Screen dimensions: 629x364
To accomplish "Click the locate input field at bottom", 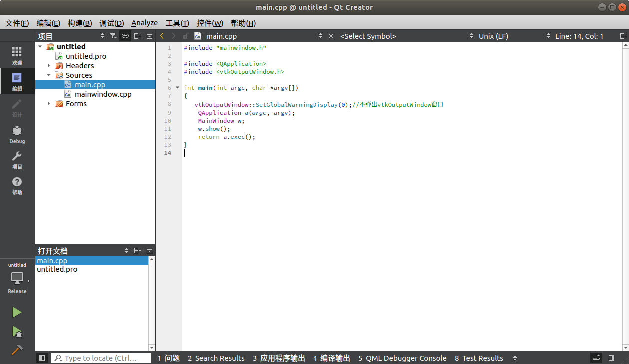I will (100, 358).
